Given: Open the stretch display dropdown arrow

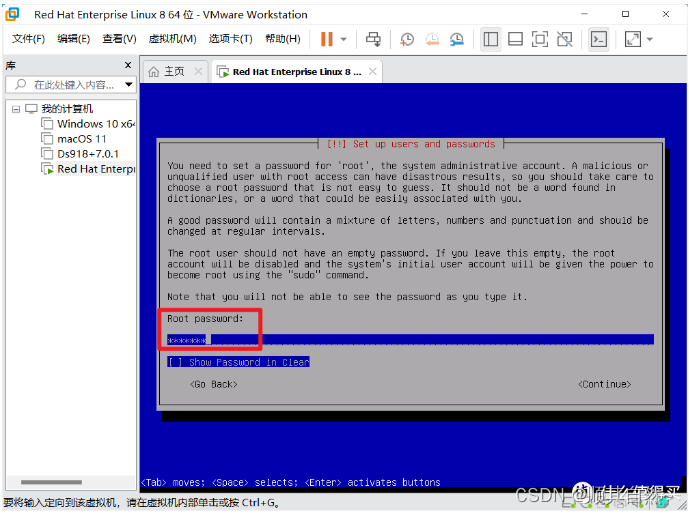Looking at the screenshot, I should 650,39.
